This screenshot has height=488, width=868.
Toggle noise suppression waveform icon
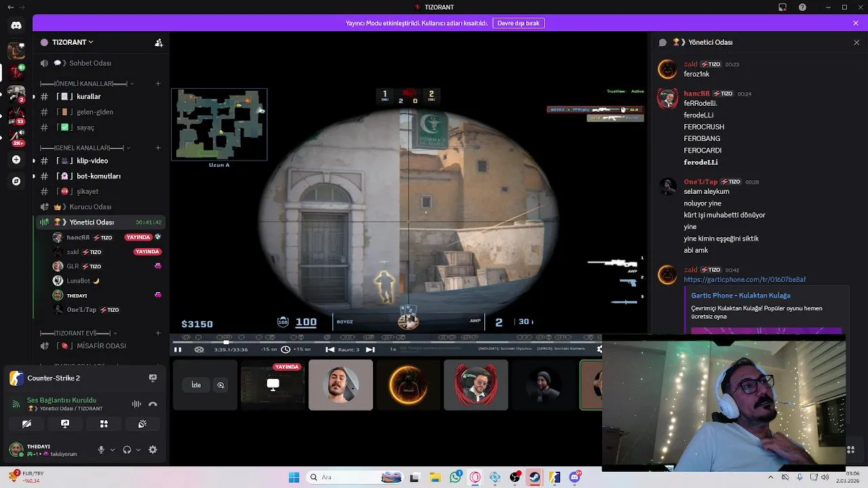point(136,404)
